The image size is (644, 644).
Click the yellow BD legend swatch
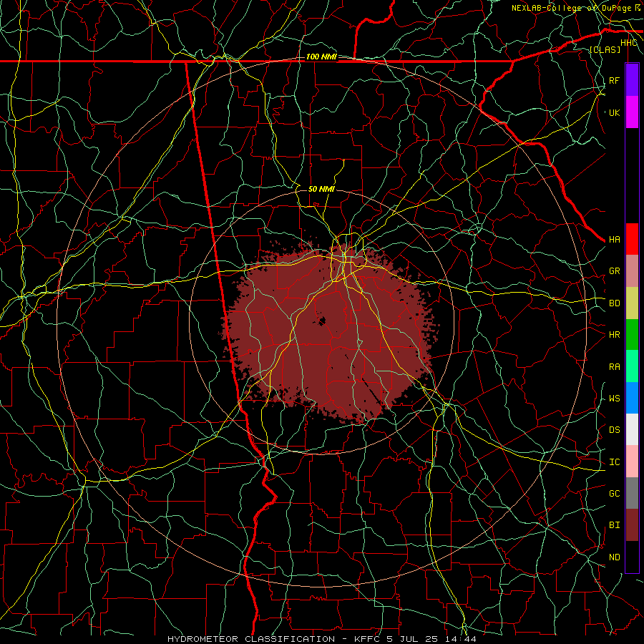click(632, 303)
